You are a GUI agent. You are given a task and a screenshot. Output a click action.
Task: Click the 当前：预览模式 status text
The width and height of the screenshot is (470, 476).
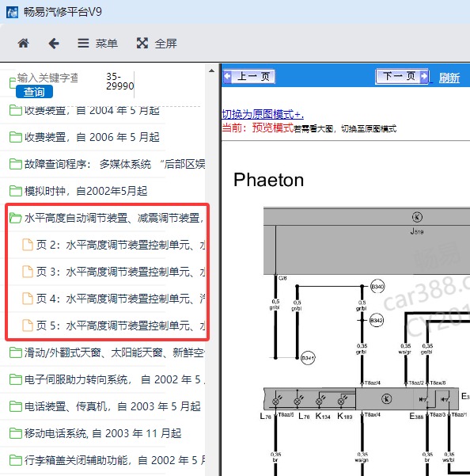point(257,128)
